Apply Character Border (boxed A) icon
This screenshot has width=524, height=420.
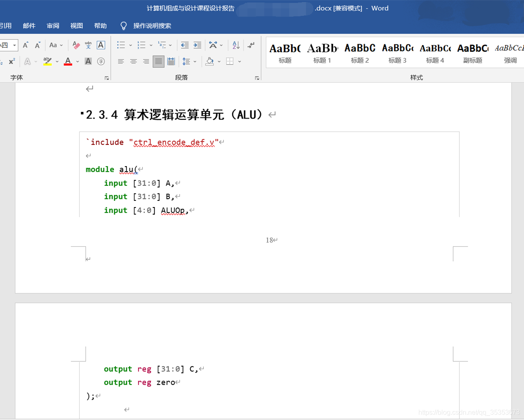click(101, 45)
